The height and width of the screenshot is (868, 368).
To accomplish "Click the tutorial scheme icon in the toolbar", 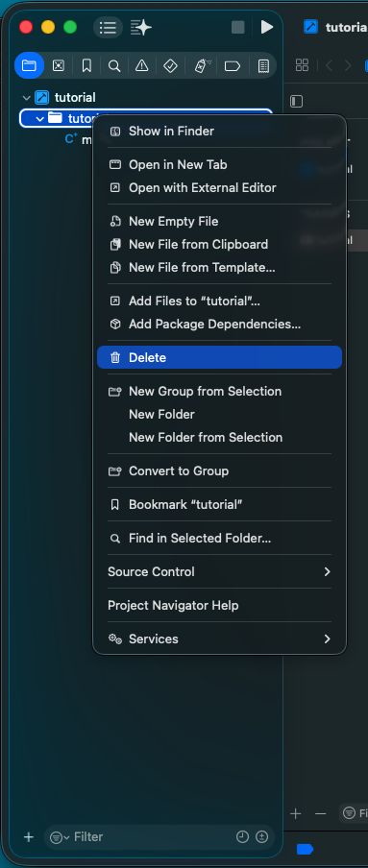I will click(311, 27).
